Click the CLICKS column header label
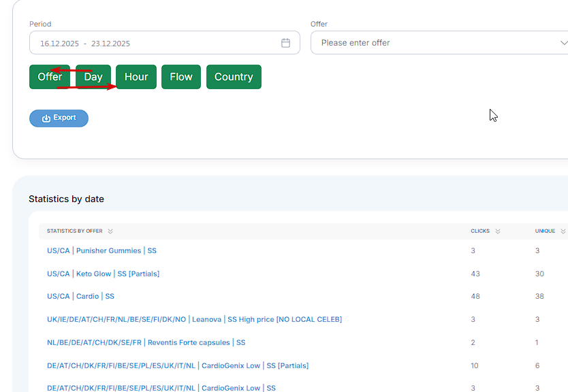Screen dimensions: 568x392 480,231
